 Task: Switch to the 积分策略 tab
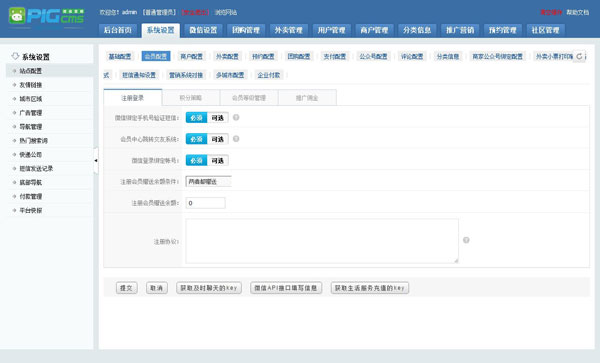pyautogui.click(x=191, y=98)
